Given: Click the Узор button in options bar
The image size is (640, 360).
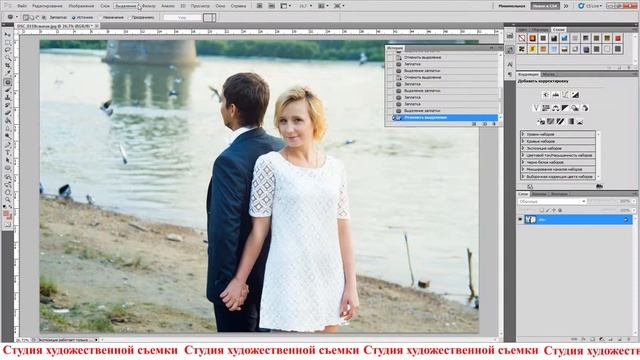Looking at the screenshot, I should [182, 18].
